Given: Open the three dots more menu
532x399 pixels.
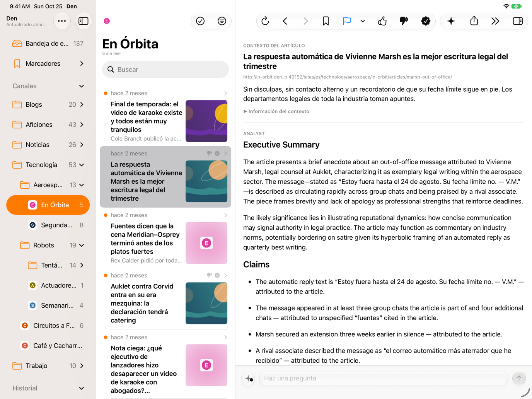Looking at the screenshot, I should pyautogui.click(x=62, y=21).
